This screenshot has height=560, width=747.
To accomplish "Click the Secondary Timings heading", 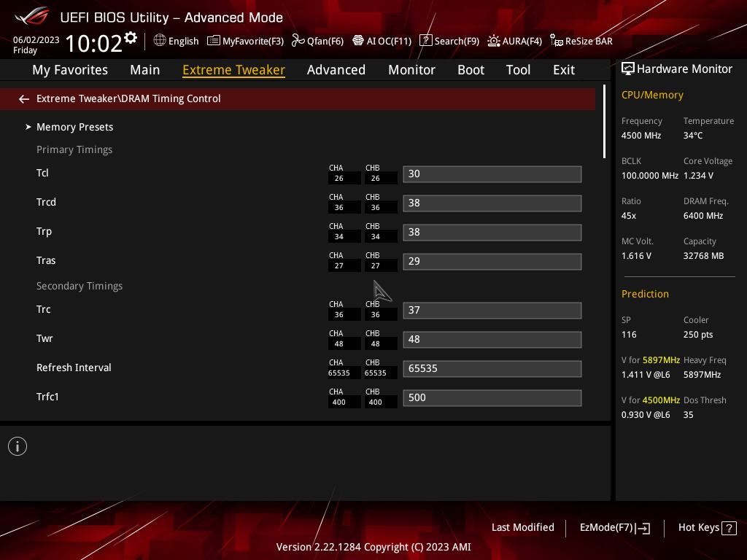I will pos(79,286).
